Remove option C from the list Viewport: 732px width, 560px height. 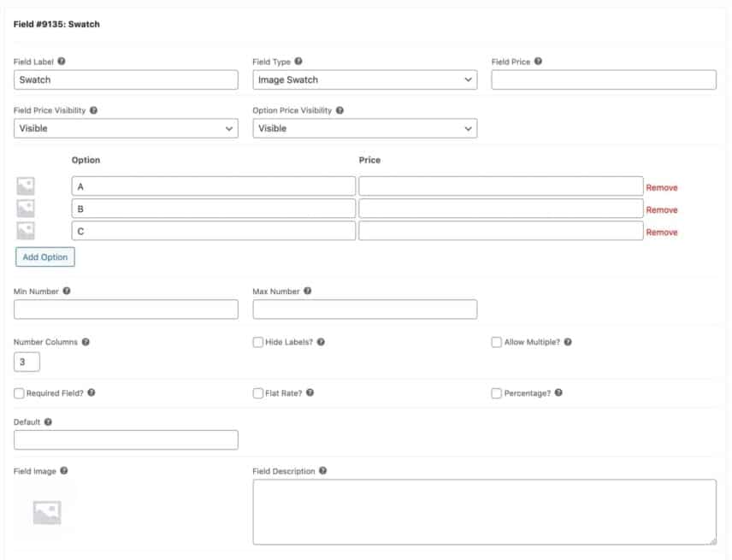(x=662, y=232)
